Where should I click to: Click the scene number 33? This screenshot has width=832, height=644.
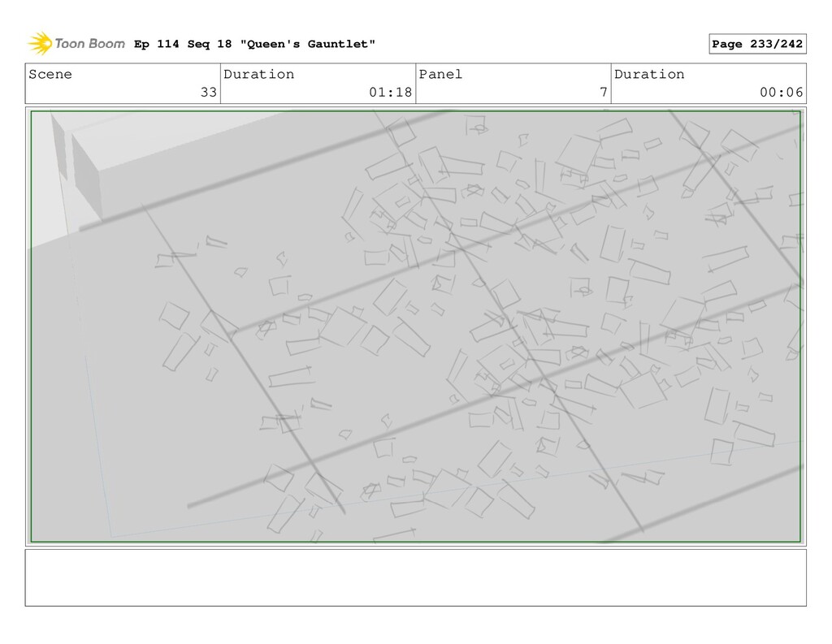tap(209, 93)
